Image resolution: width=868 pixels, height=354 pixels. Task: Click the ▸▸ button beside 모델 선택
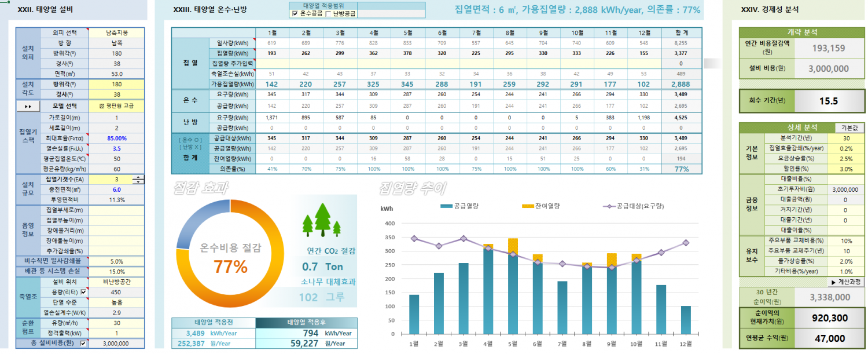(x=28, y=107)
